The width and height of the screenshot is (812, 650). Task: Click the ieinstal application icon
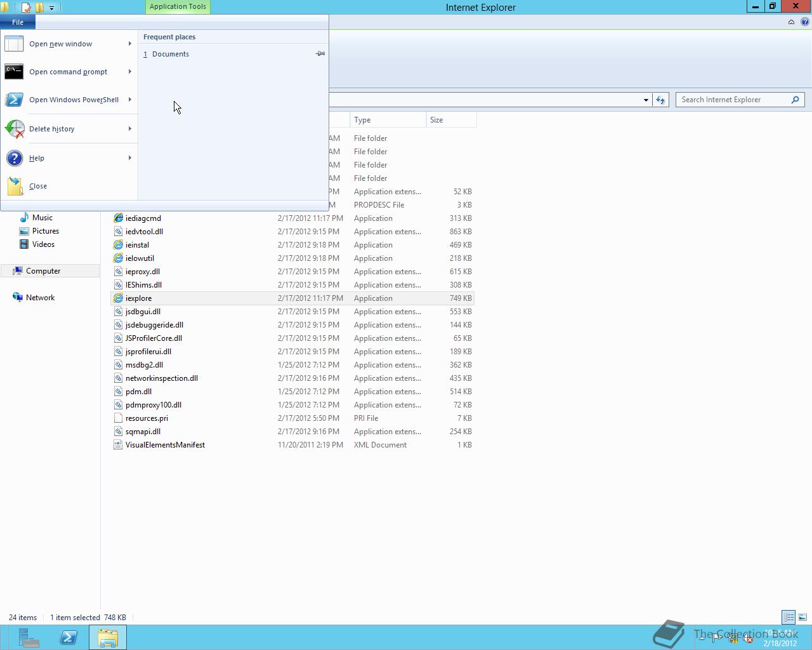tap(118, 245)
